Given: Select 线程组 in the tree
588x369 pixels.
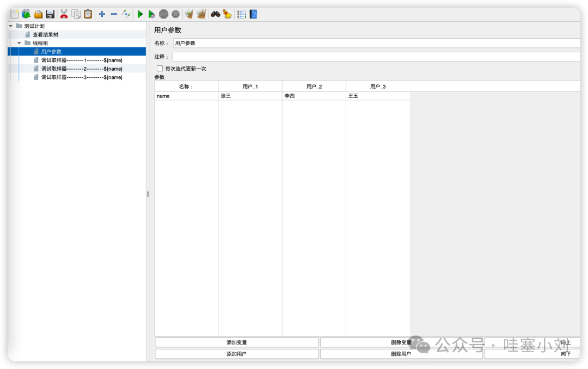Looking at the screenshot, I should [x=40, y=43].
